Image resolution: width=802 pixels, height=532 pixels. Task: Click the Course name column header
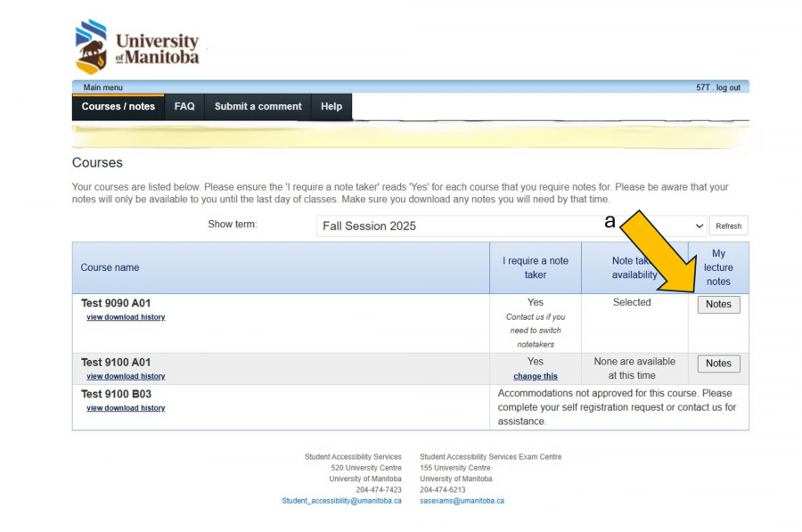click(x=110, y=267)
